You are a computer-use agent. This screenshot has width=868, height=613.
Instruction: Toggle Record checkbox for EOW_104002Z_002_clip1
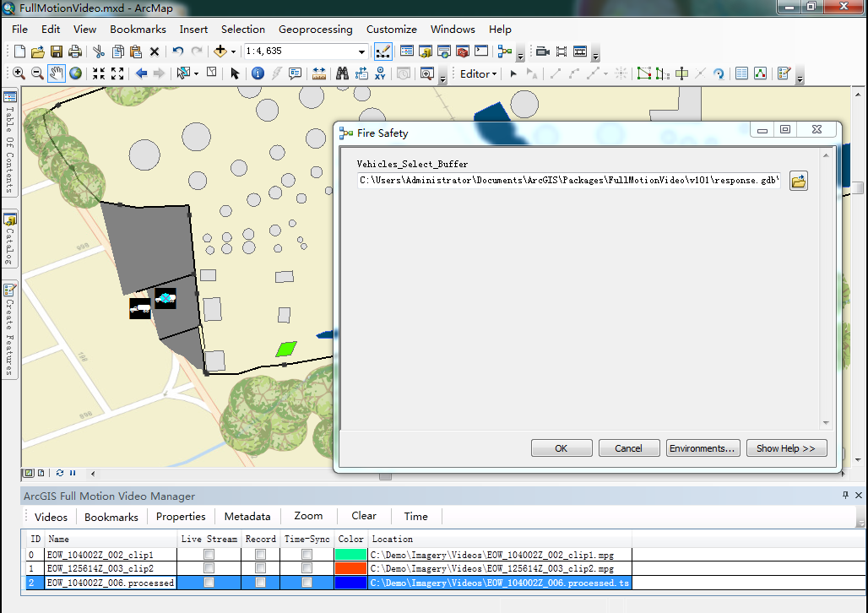260,554
